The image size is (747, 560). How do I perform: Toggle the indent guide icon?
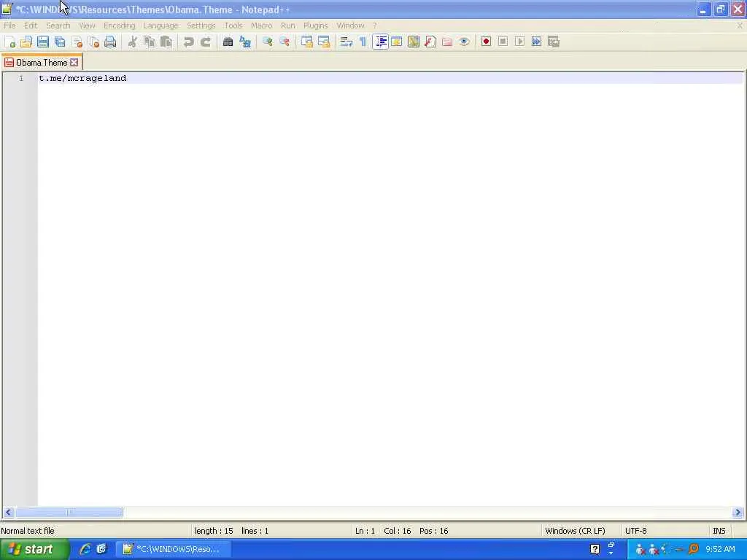coord(380,42)
